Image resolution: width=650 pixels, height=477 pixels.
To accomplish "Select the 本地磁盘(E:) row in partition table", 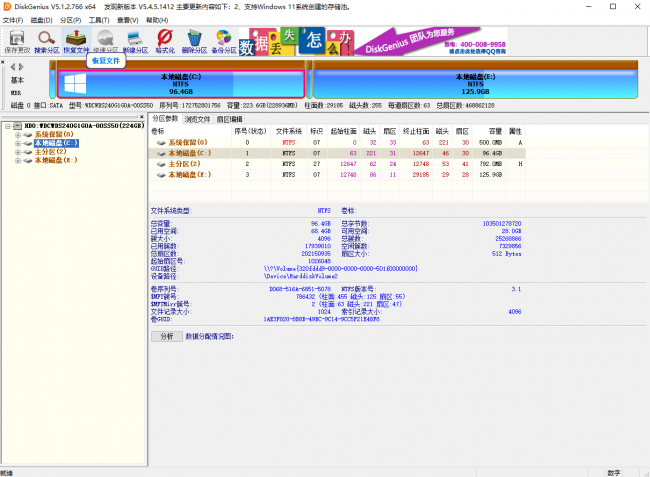I will coord(337,175).
